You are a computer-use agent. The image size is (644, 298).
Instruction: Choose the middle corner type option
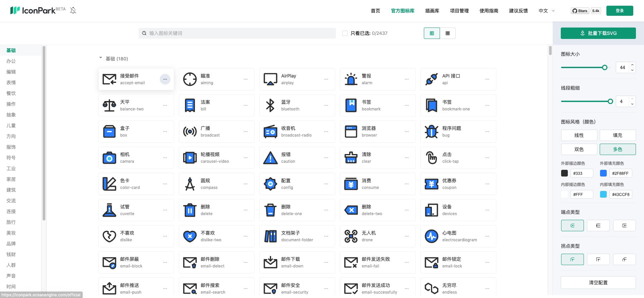(x=598, y=259)
